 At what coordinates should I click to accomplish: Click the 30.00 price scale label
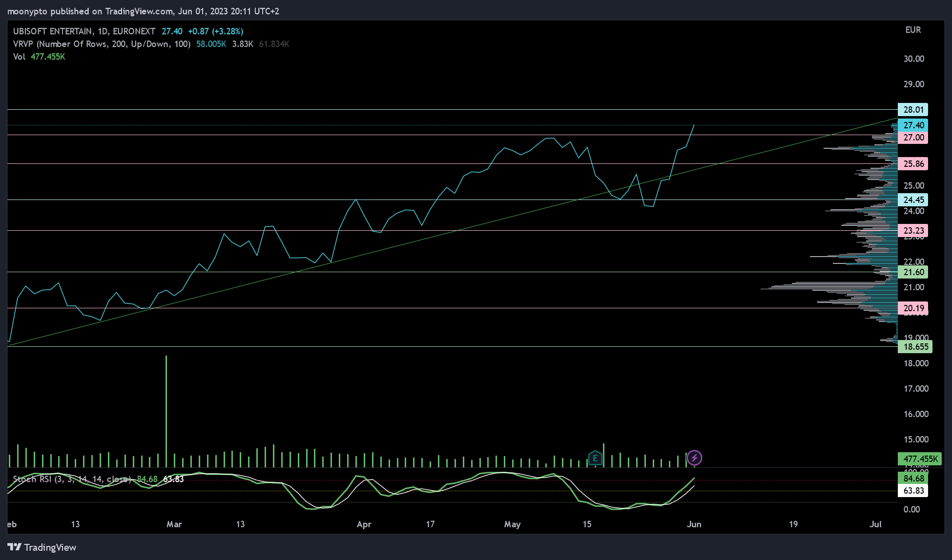(913, 59)
